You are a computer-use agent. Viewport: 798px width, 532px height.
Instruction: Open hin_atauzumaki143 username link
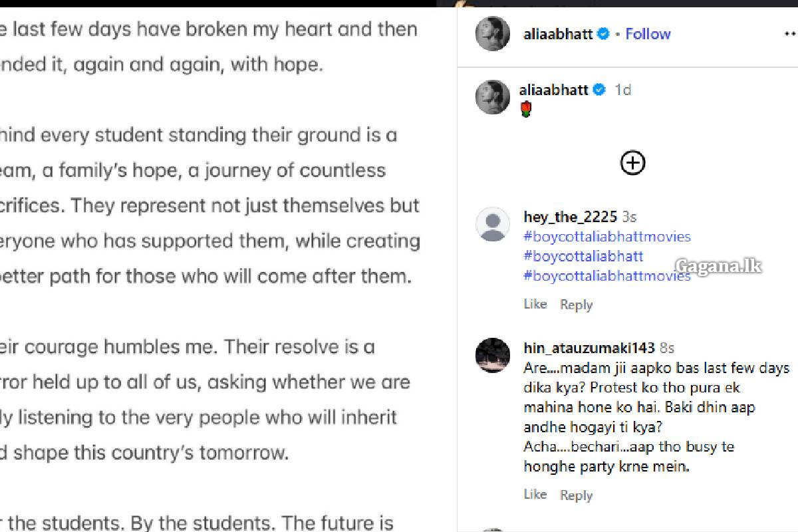(x=589, y=348)
